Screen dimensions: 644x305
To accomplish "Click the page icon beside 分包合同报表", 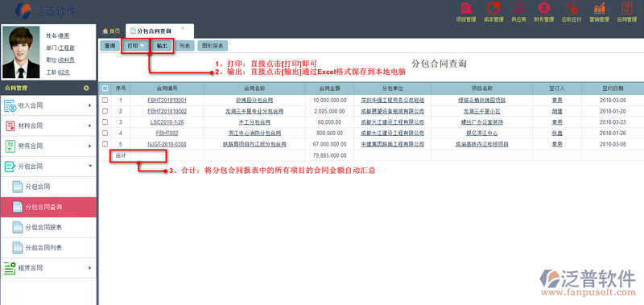I will 18,228.
